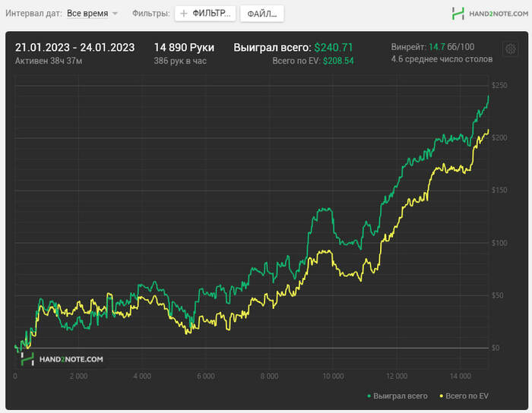532x413 pixels.
Task: Click the '$240.71' total winnings value
Action: [x=334, y=47]
